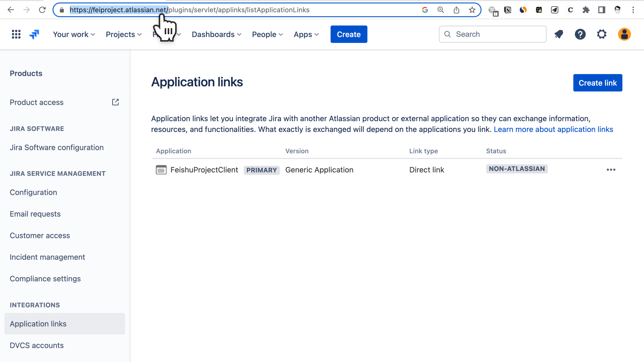Click the browser back arrow
The width and height of the screenshot is (644, 362).
tap(11, 10)
